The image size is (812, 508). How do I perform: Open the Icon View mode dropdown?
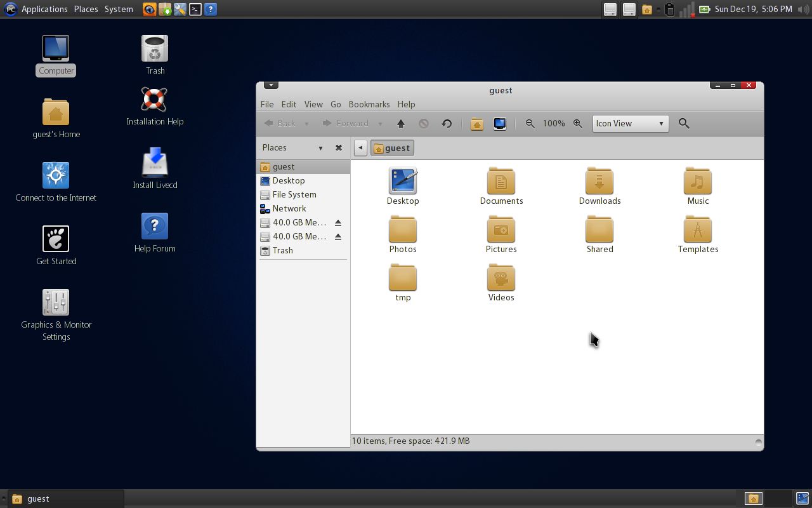[630, 124]
